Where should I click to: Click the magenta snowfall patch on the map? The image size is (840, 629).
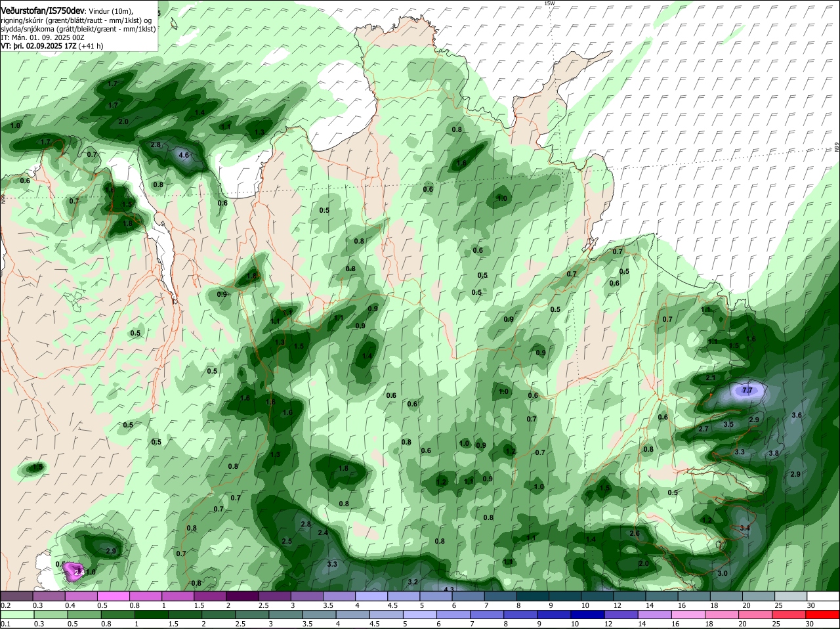click(74, 571)
